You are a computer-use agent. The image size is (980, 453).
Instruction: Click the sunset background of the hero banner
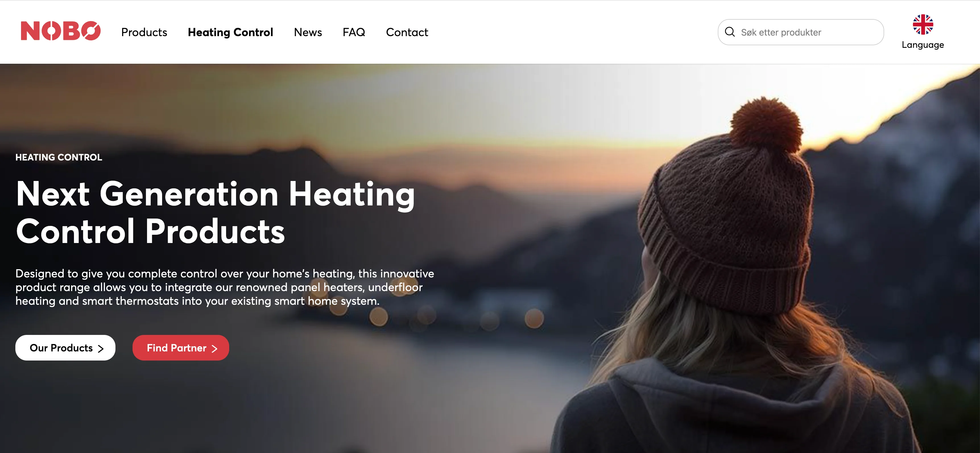pyautogui.click(x=495, y=114)
